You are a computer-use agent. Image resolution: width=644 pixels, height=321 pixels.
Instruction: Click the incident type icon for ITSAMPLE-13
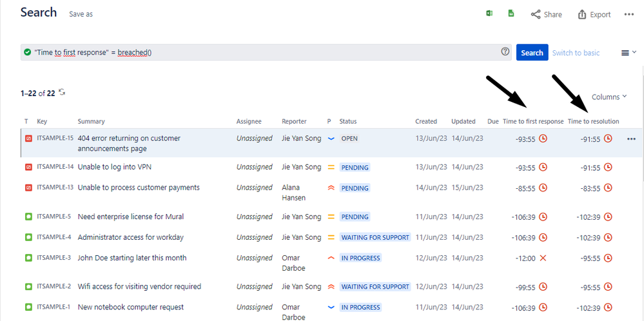point(28,188)
